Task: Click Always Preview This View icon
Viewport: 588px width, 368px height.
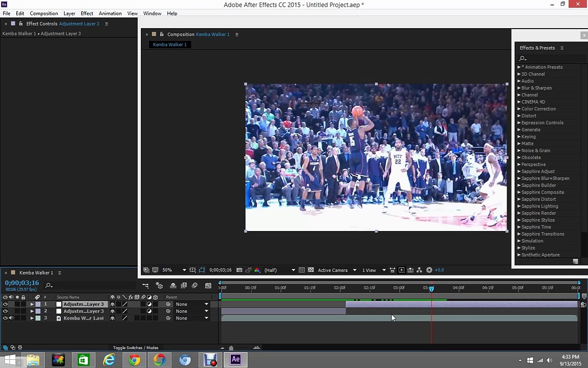Action: pos(146,270)
